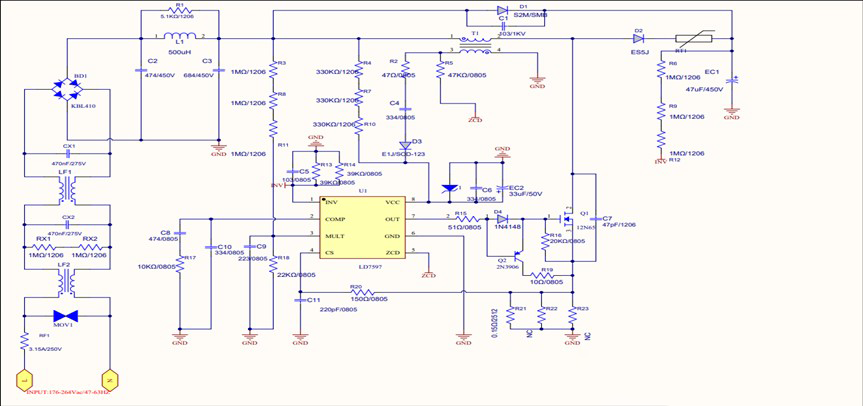Screen dimensions: 863x406
Task: Click the C11 capacitor symbol
Action: [300, 300]
